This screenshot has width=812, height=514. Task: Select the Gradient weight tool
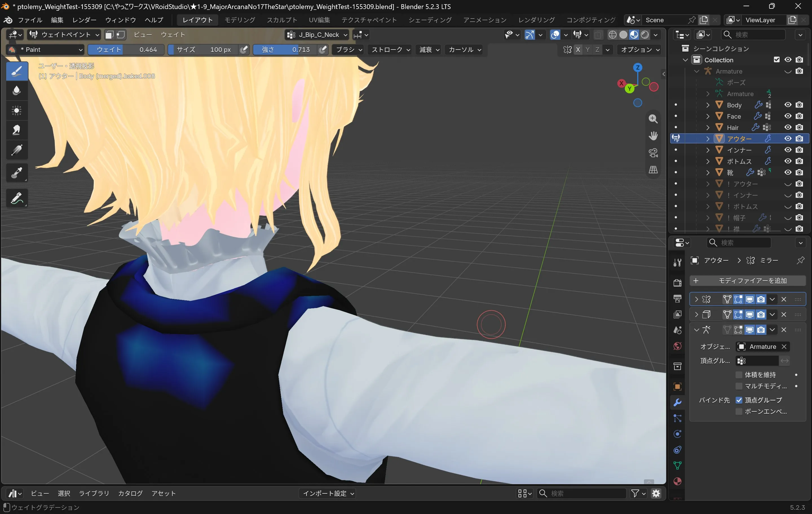click(17, 149)
